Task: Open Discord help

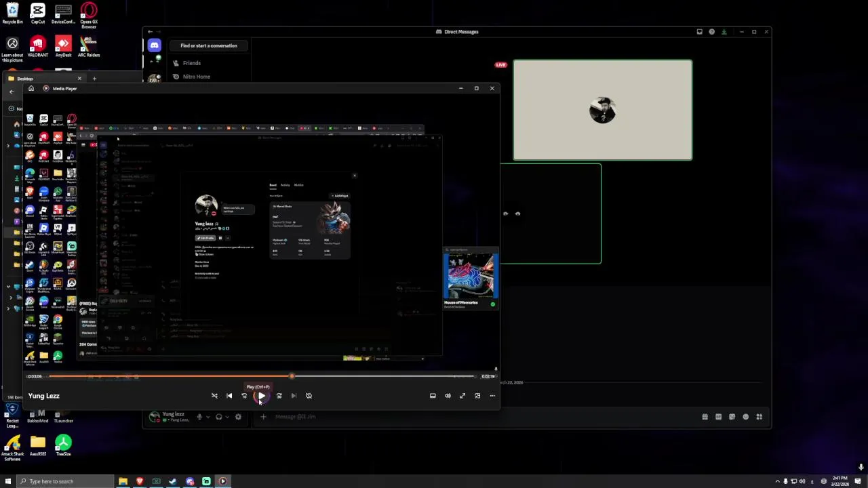Action: point(711,32)
